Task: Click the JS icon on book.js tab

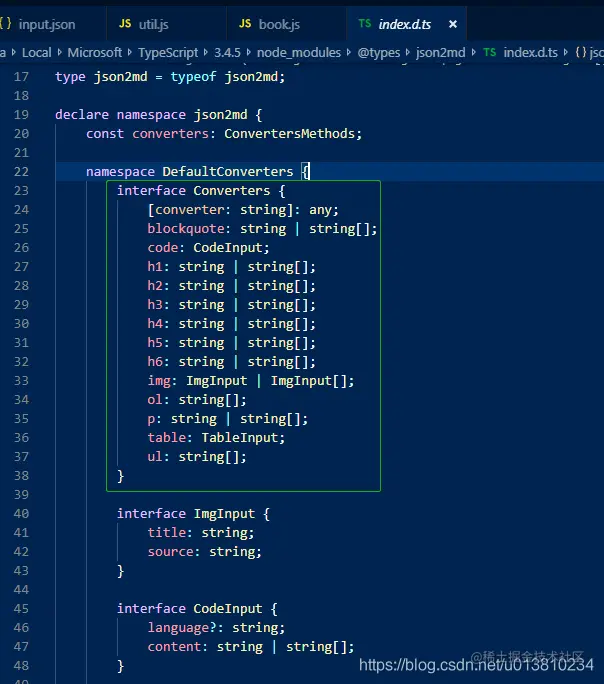Action: click(245, 24)
